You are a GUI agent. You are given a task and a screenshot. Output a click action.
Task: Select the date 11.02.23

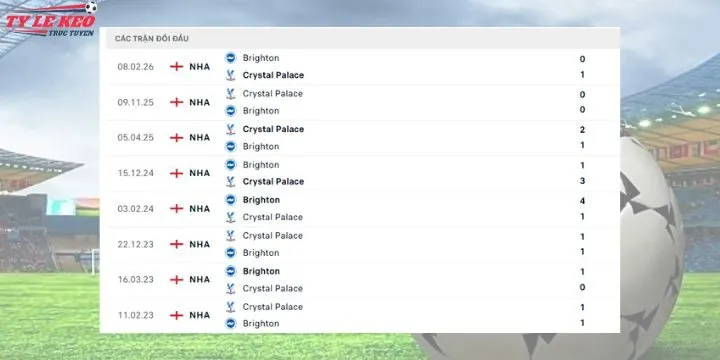[135, 315]
